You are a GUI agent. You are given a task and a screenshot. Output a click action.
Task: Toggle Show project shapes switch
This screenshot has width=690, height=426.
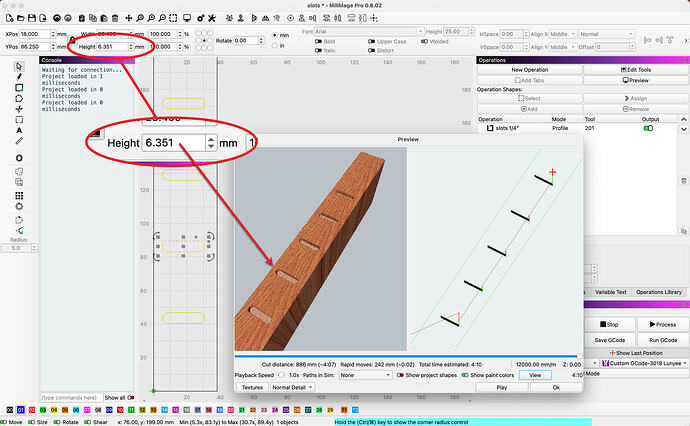click(400, 375)
